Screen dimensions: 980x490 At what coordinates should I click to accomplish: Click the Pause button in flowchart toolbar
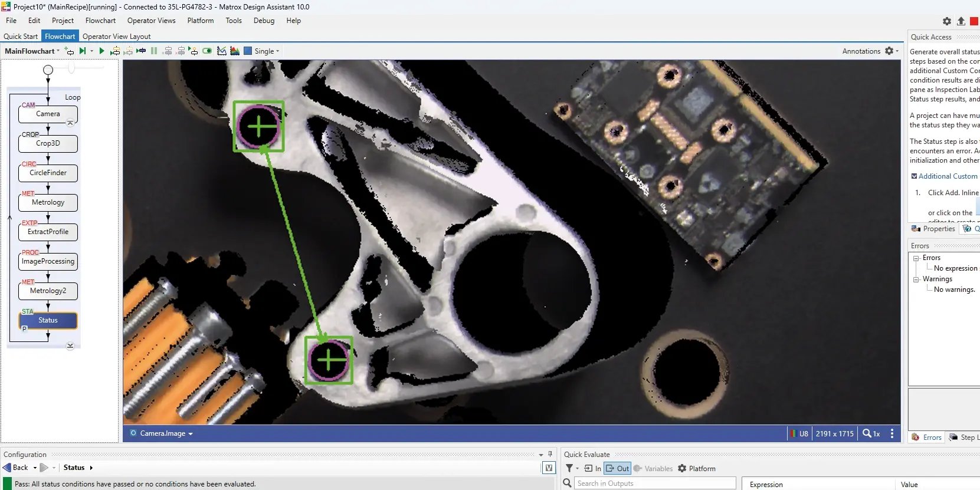pyautogui.click(x=154, y=51)
